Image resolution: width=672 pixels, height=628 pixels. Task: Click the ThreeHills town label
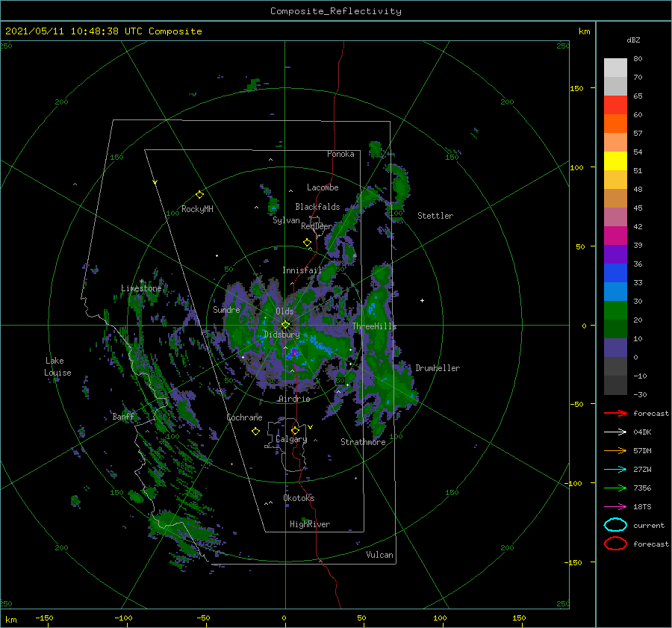[x=375, y=326]
